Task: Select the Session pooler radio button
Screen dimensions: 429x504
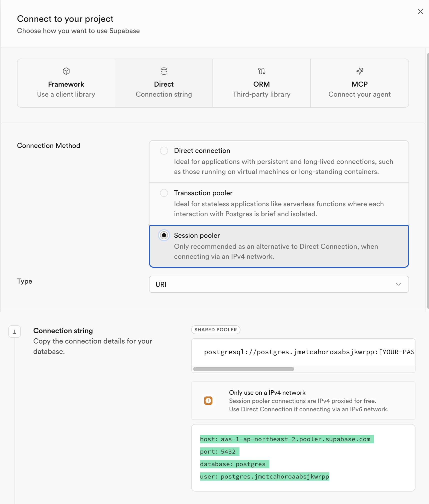Action: point(164,235)
